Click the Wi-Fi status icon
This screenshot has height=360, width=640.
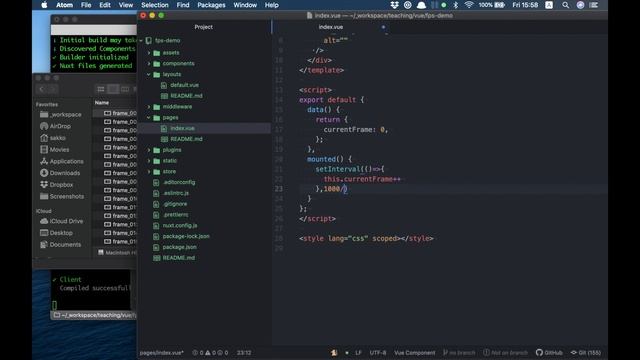(x=469, y=5)
